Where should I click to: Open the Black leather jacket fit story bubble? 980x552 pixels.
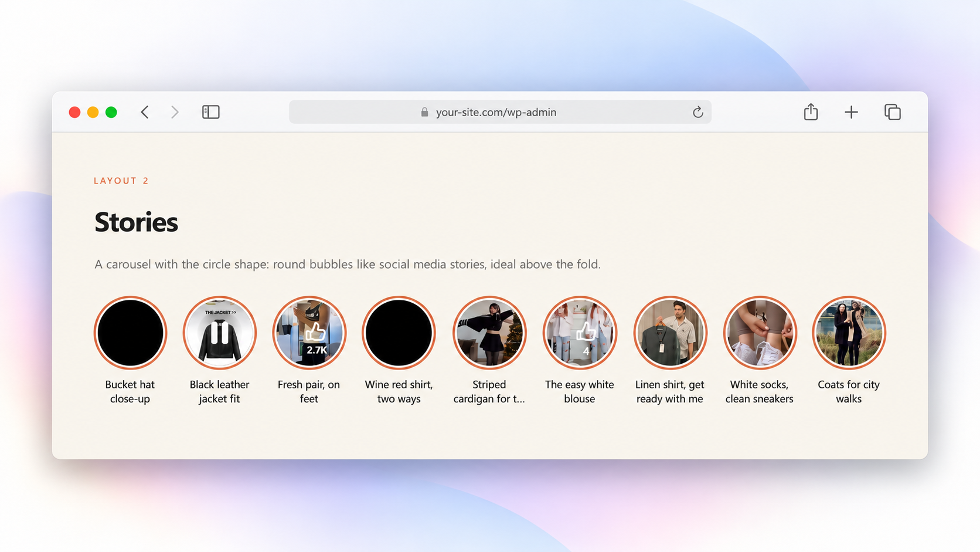click(x=220, y=333)
